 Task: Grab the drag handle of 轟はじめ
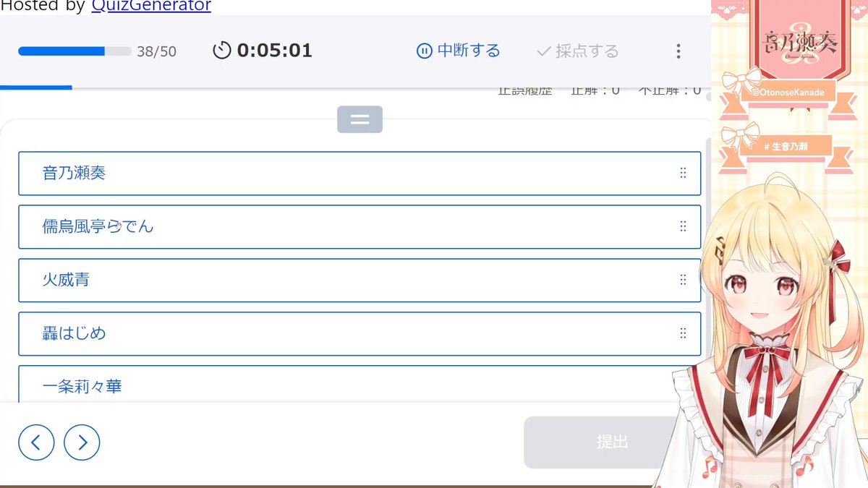[683, 333]
